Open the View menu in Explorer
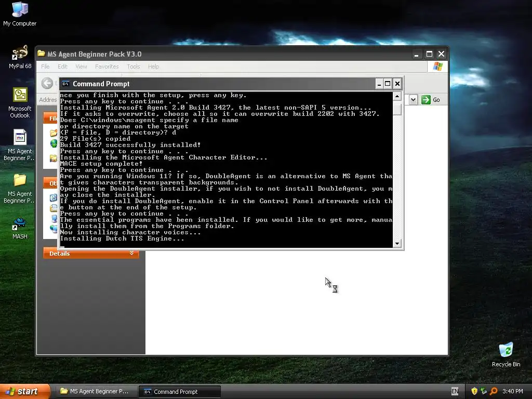 click(81, 66)
